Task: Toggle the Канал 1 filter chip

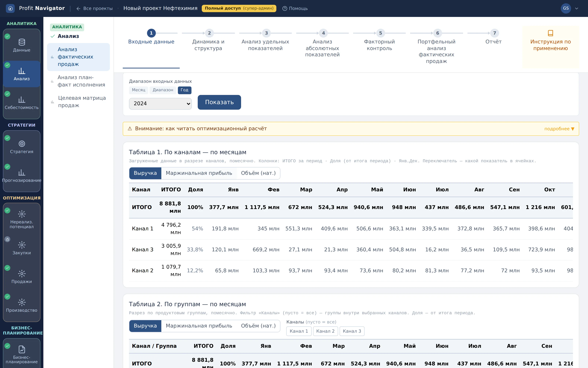Action: (x=299, y=331)
